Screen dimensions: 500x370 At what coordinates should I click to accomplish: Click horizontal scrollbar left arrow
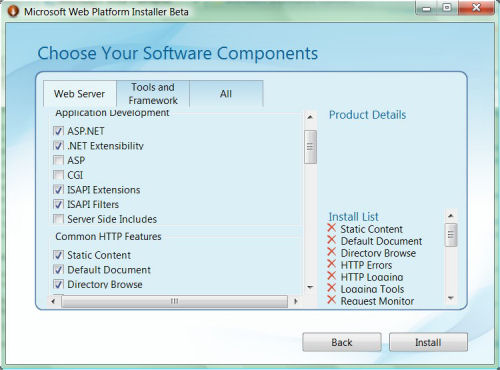(x=53, y=301)
